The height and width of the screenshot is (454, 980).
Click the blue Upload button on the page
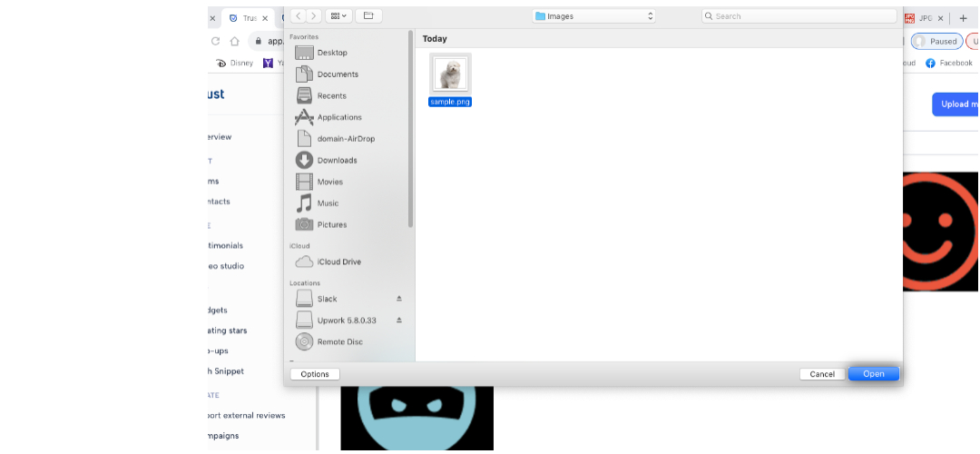(955, 104)
